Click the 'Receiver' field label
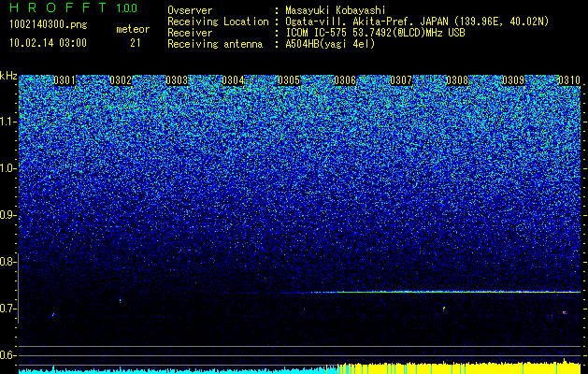 click(x=190, y=33)
